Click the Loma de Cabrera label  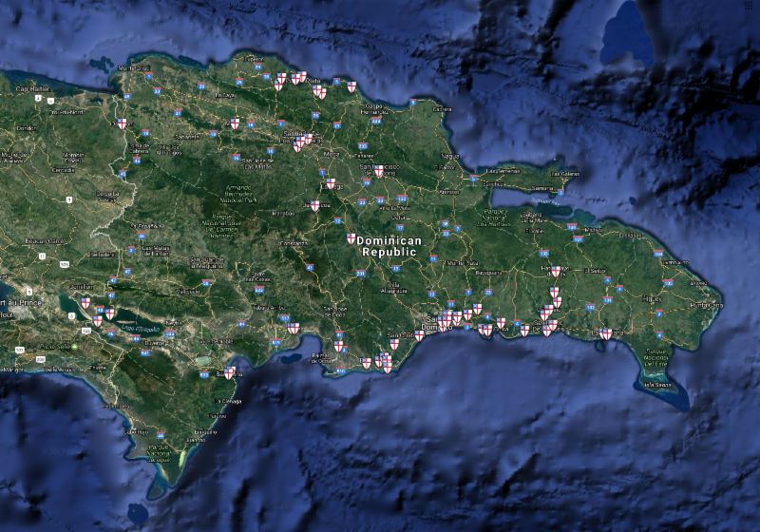click(x=140, y=148)
